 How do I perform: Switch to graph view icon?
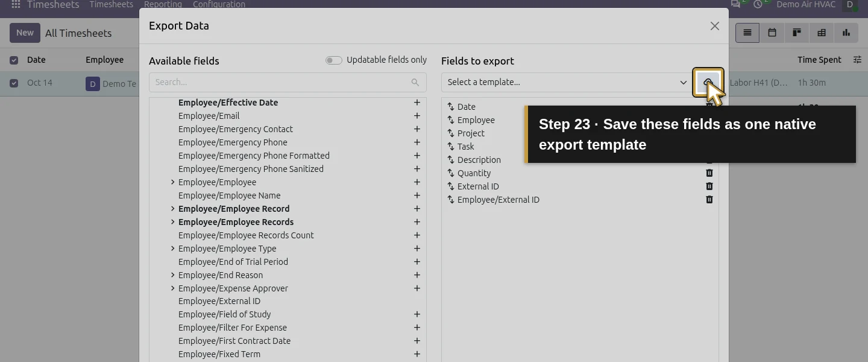(x=846, y=33)
